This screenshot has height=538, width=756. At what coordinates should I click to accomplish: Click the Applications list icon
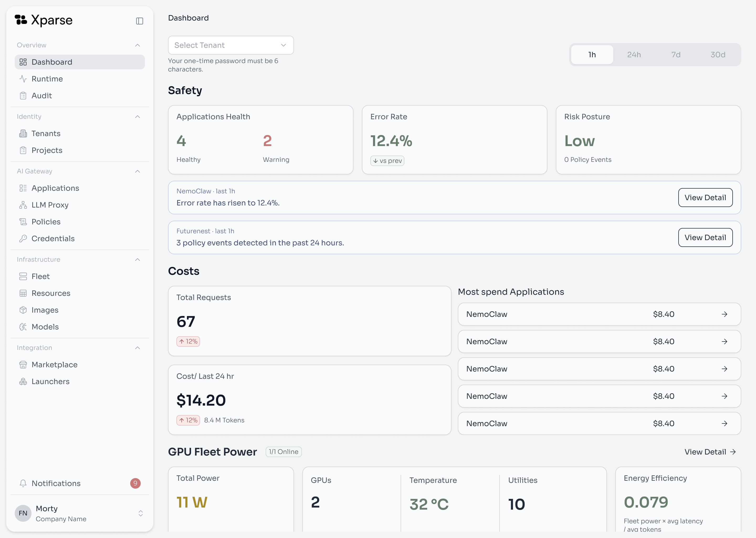tap(23, 188)
